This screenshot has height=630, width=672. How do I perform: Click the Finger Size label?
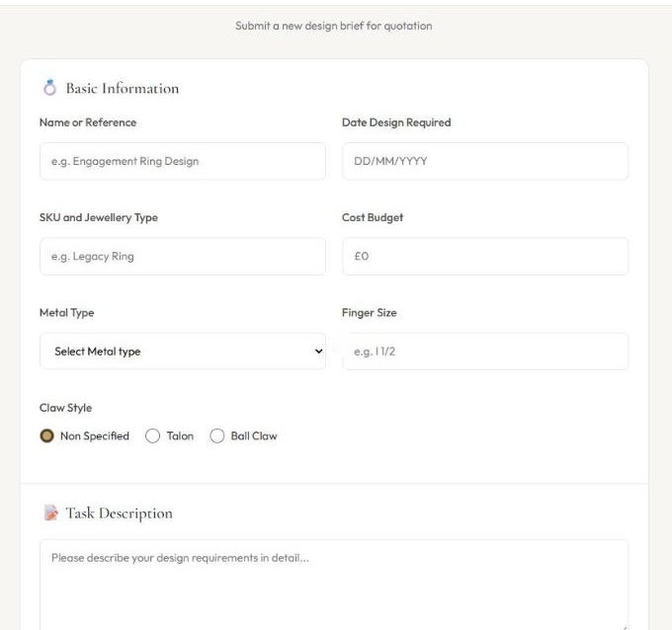(369, 313)
